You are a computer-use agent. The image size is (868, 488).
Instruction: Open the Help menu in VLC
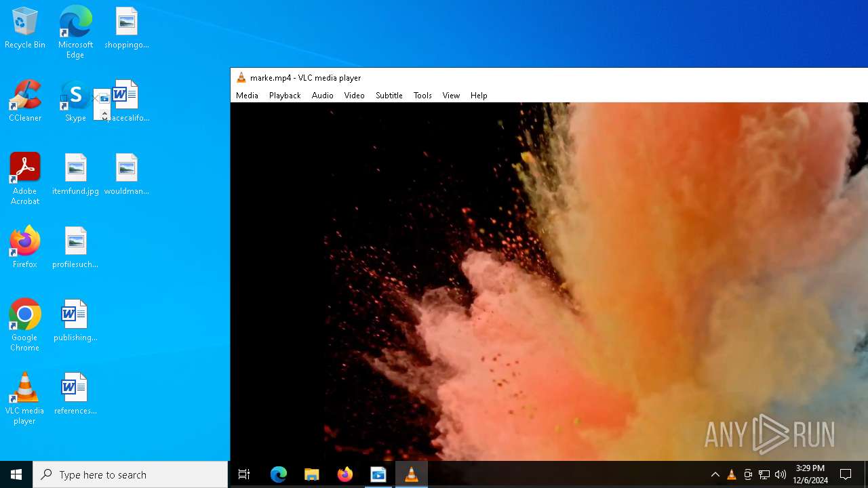pos(479,96)
